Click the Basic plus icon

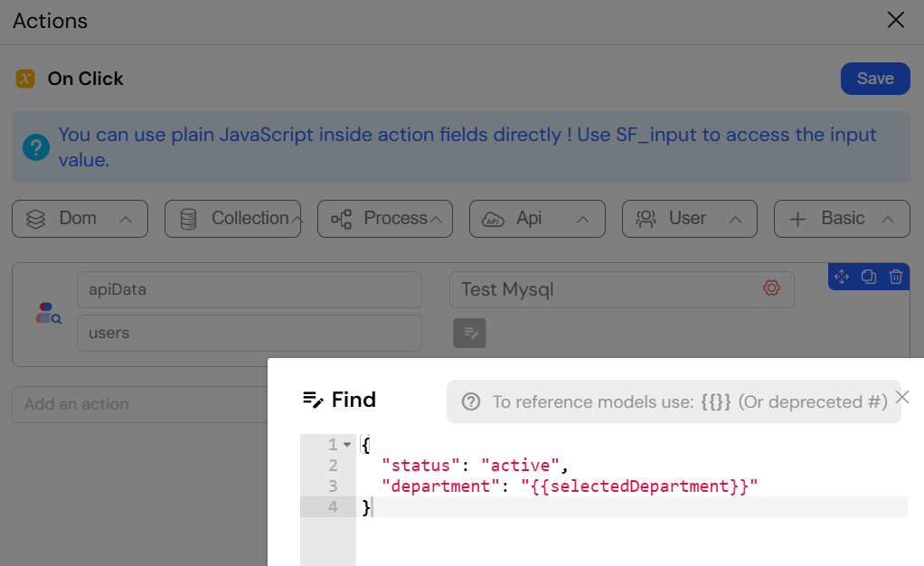point(797,220)
